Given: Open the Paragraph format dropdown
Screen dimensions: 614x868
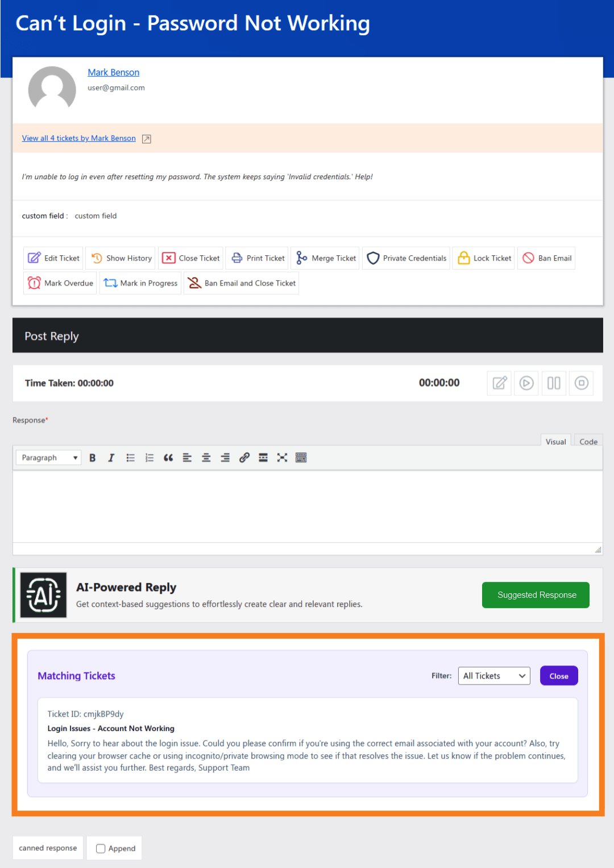Looking at the screenshot, I should pyautogui.click(x=49, y=458).
